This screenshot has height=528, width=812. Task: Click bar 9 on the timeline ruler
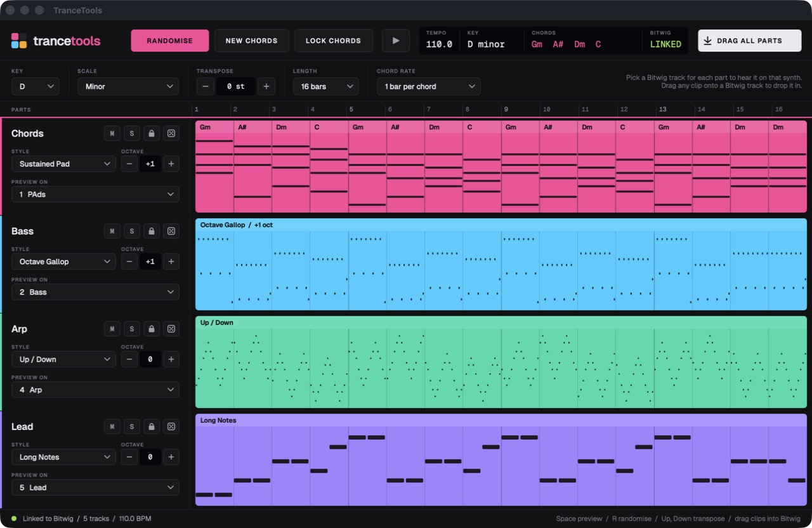click(506, 110)
